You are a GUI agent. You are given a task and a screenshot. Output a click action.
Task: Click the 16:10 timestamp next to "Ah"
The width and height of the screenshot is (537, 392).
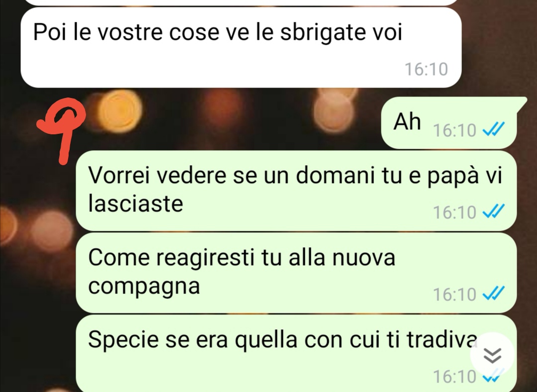pyautogui.click(x=454, y=130)
